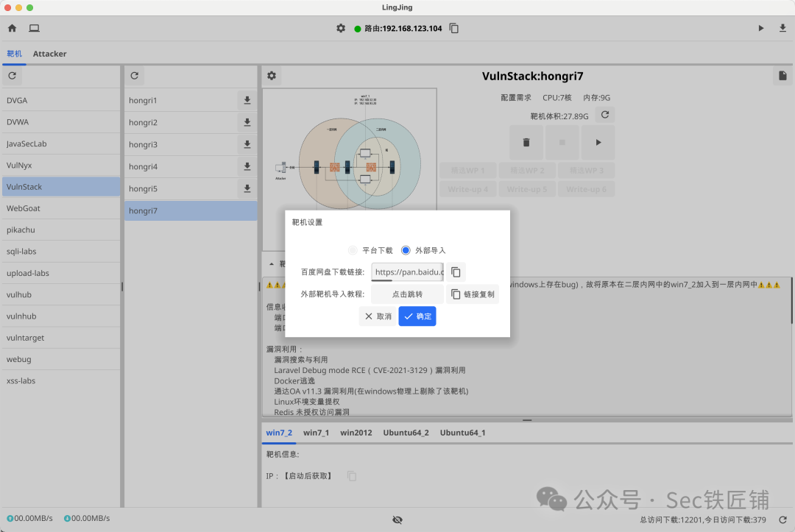Click the Home icon in top toolbar

[x=12, y=27]
